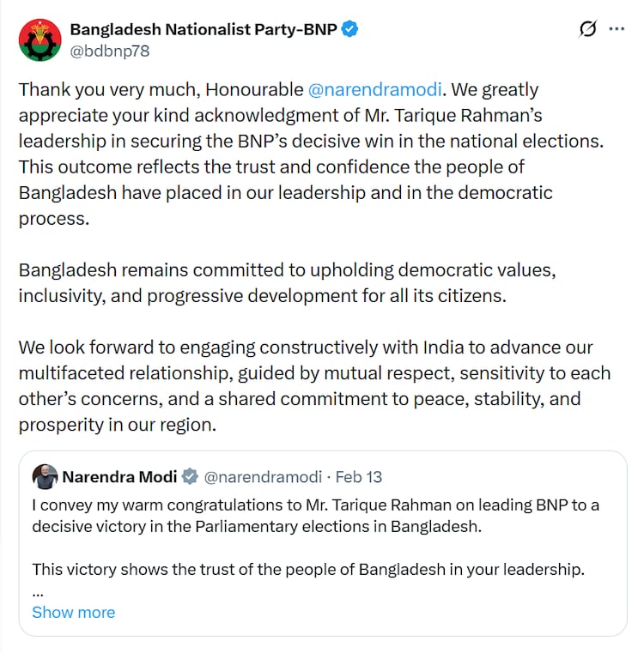Open the Feb 13 timestamp

point(359,476)
